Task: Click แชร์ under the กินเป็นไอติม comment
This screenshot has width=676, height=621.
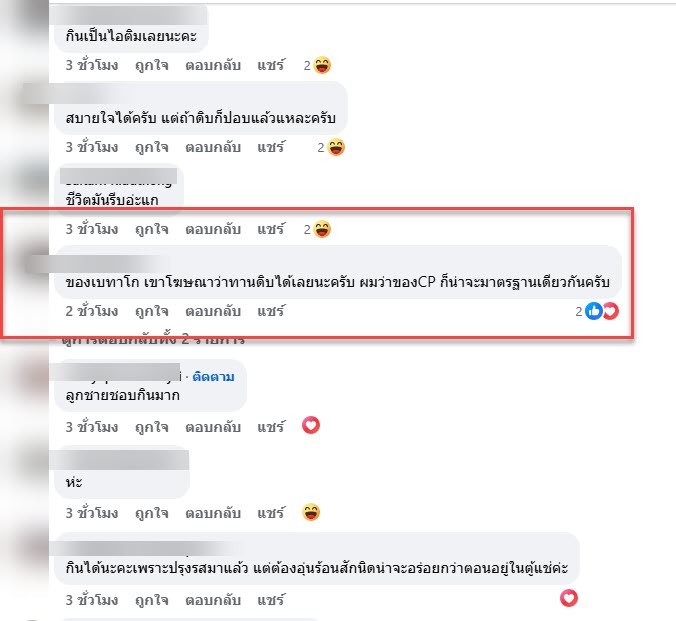Action: [271, 65]
